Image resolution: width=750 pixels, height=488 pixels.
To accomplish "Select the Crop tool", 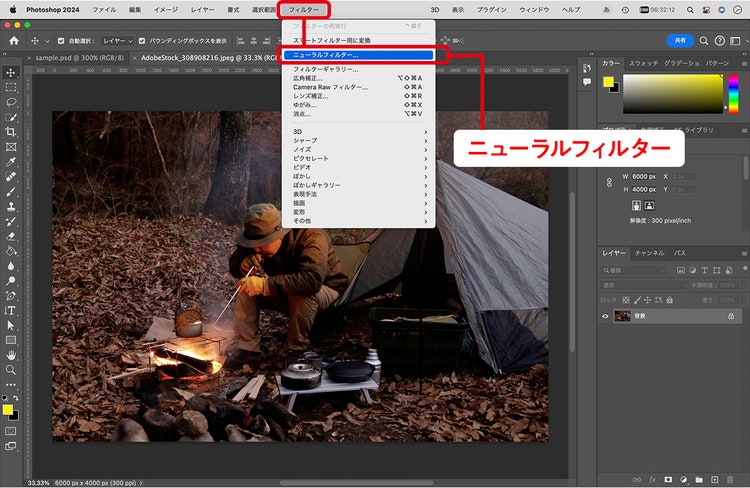I will pos(11,132).
